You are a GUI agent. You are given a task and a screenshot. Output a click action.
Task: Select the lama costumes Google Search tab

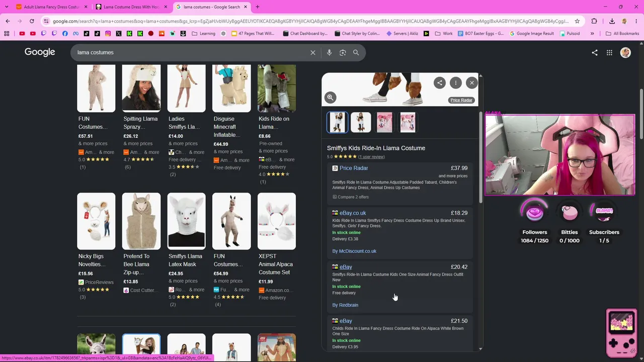[211, 7]
